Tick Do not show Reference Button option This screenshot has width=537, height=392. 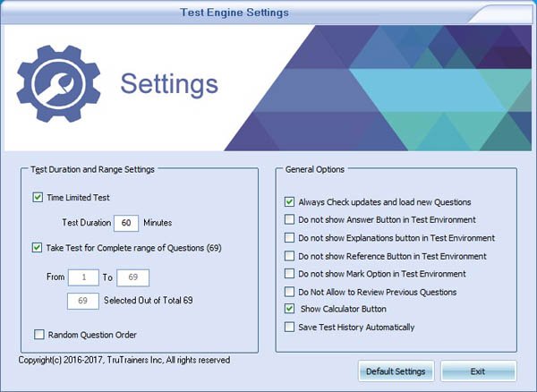[x=289, y=256]
